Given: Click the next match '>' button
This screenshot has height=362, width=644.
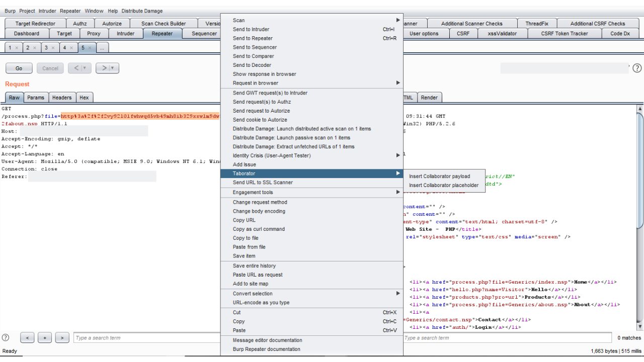Looking at the screenshot, I should point(62,338).
